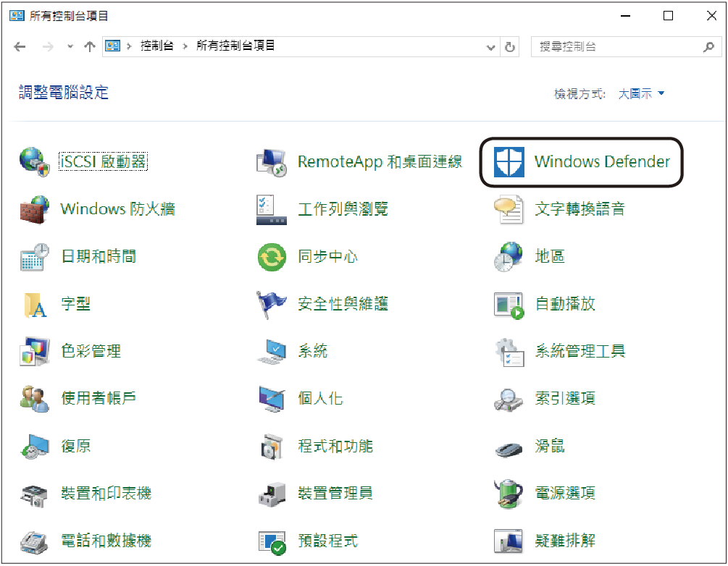Open the iSCSI 啟動器 globe icon
728x566 pixels.
(34, 162)
